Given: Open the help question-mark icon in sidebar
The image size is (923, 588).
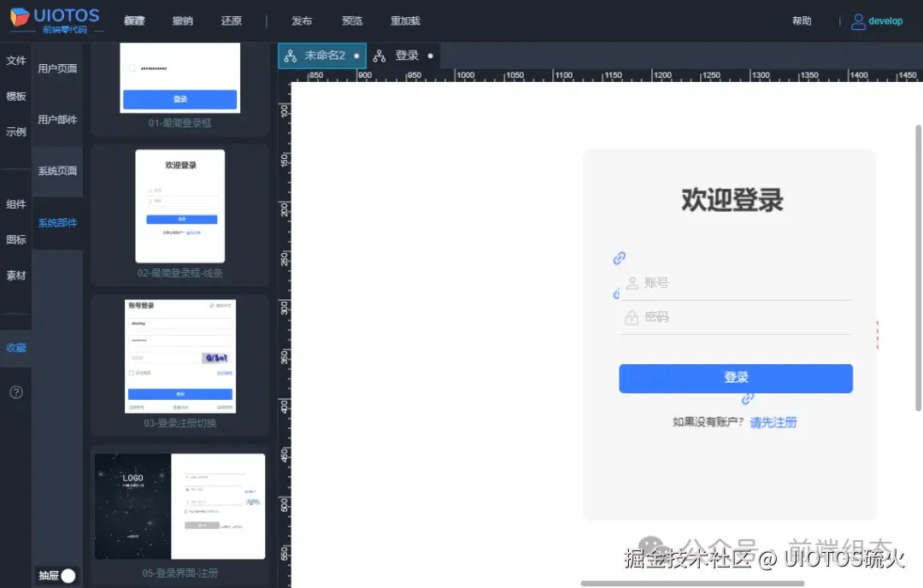Looking at the screenshot, I should 15,391.
